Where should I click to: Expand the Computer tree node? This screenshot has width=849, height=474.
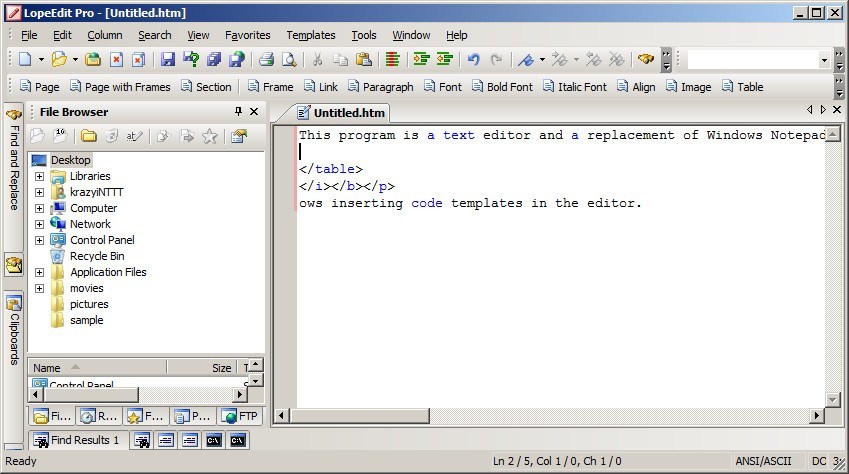[40, 208]
